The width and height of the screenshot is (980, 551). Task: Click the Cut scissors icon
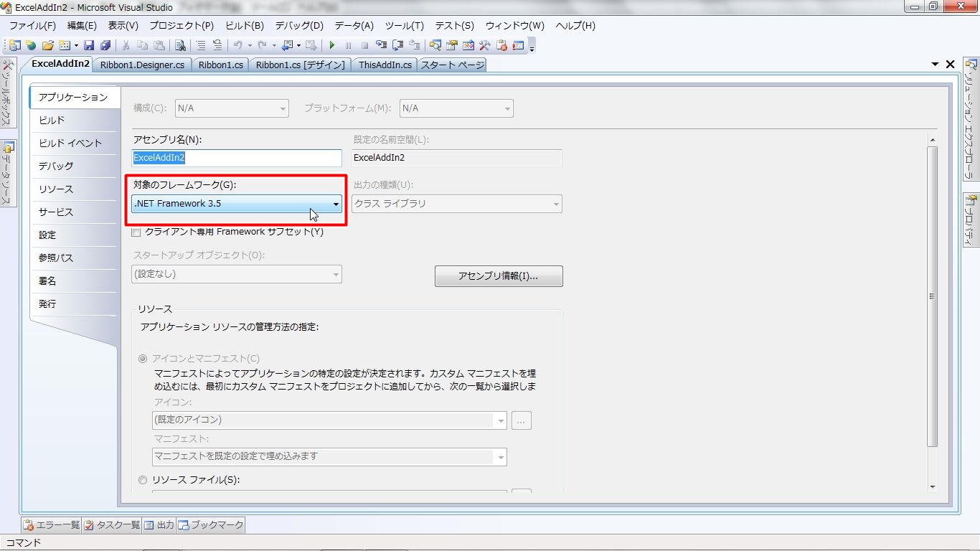[126, 45]
